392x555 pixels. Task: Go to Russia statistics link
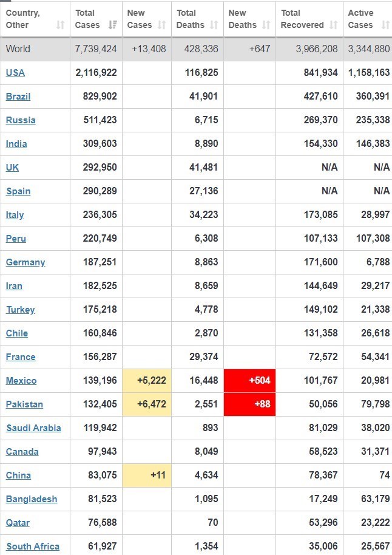coord(21,120)
